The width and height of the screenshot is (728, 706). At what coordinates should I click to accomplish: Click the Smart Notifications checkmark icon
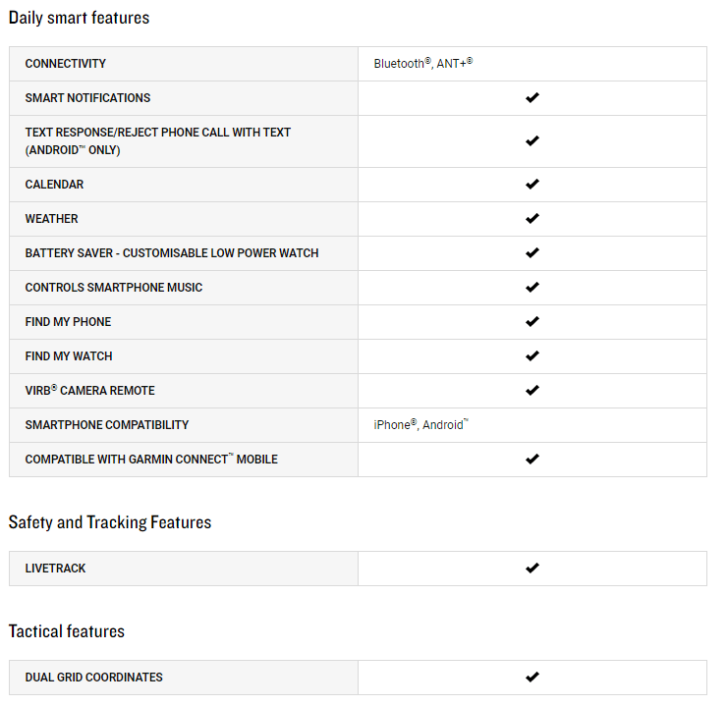click(532, 98)
